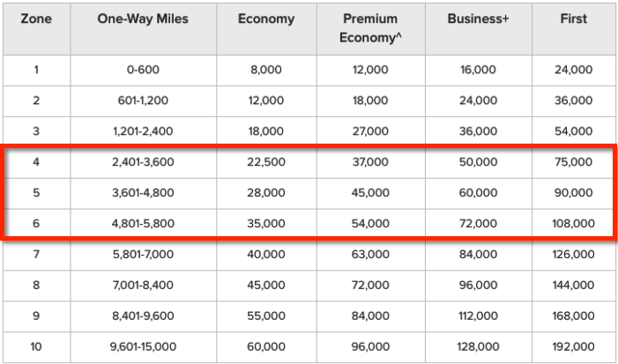The width and height of the screenshot is (618, 364).
Task: Select the 9,601-15,000 miles range cell
Action: [143, 346]
